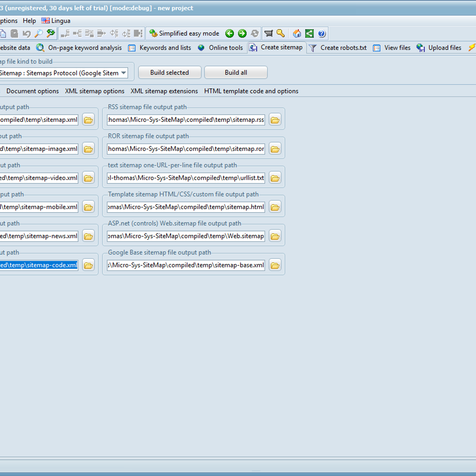Open the Help menu

[29, 21]
